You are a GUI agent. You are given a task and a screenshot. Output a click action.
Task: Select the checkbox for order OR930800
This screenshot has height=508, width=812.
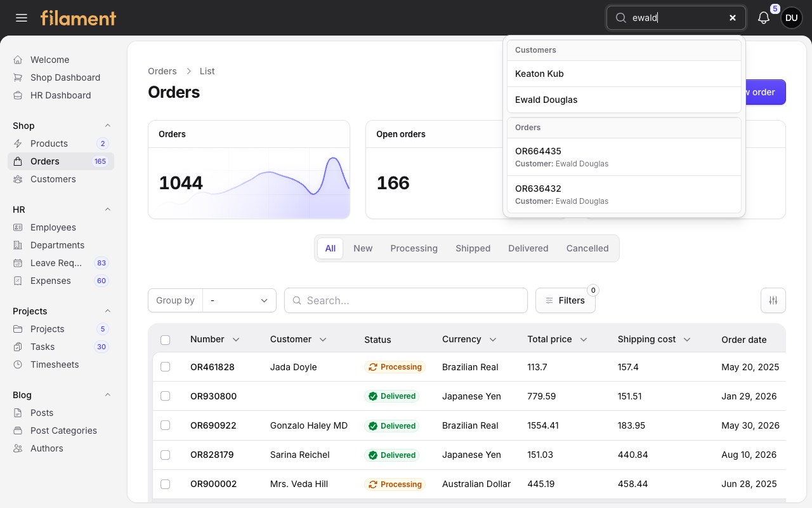(166, 396)
